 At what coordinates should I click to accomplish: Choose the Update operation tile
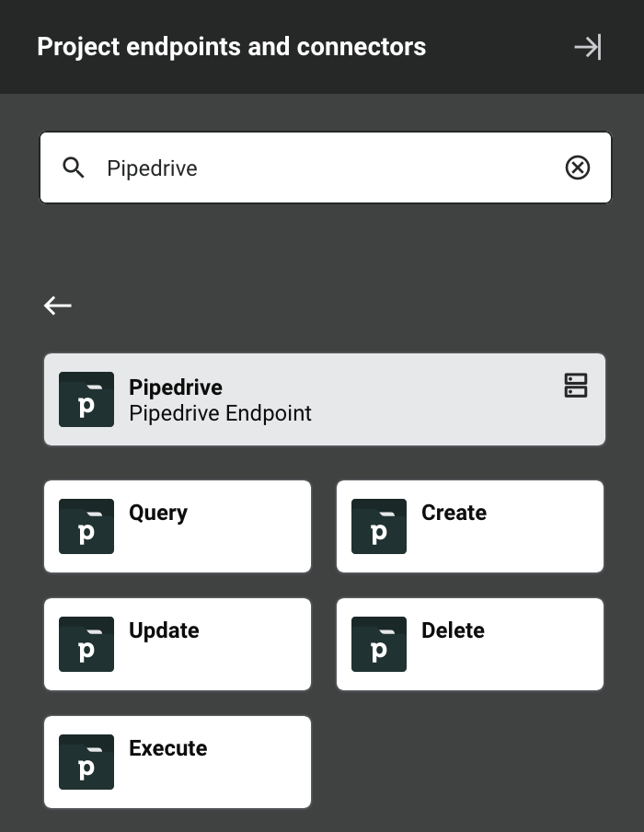pyautogui.click(x=178, y=644)
